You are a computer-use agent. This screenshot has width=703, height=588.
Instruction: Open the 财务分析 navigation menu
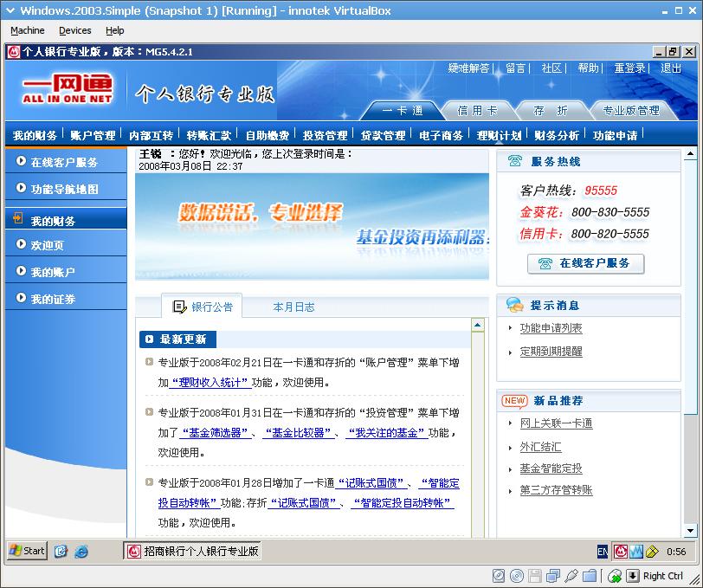coord(557,135)
